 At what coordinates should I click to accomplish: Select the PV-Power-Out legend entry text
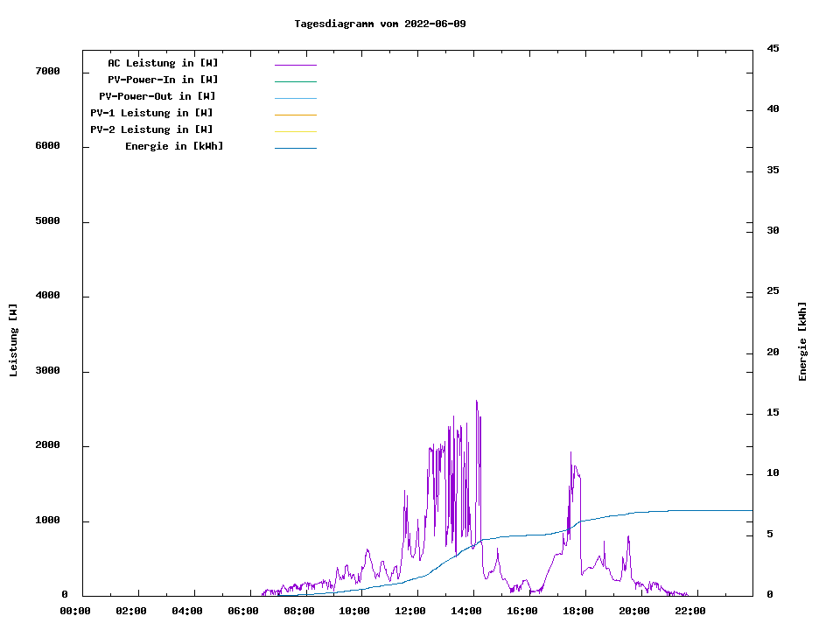[157, 96]
